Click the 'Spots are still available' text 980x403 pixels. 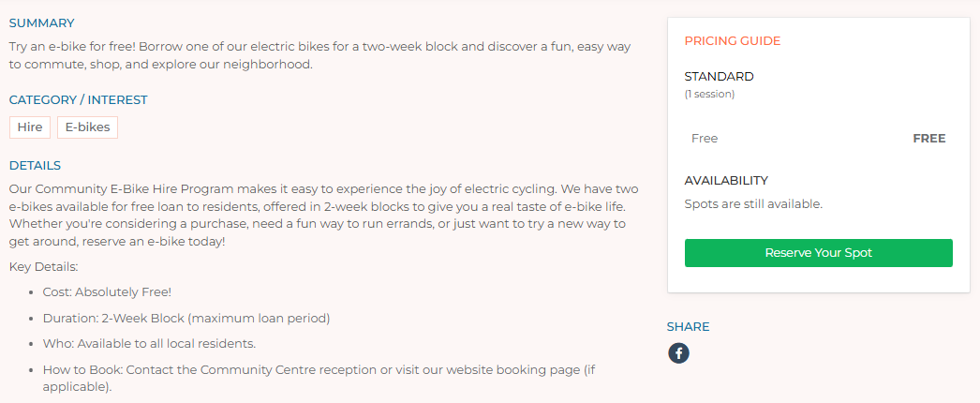[753, 203]
